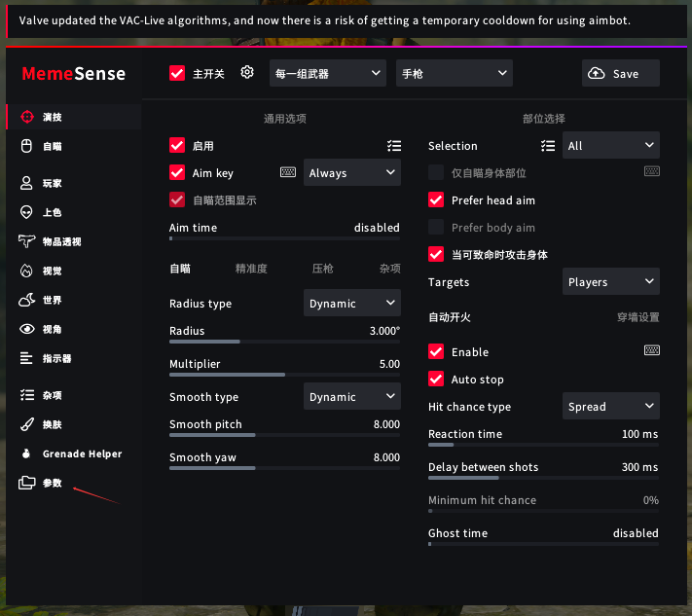The height and width of the screenshot is (616, 692).
Task: Click the keyboard bind icon next to Enable
Action: click(x=651, y=350)
